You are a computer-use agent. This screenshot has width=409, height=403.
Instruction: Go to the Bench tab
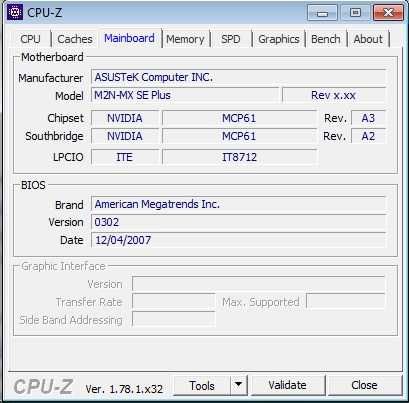[x=326, y=39]
